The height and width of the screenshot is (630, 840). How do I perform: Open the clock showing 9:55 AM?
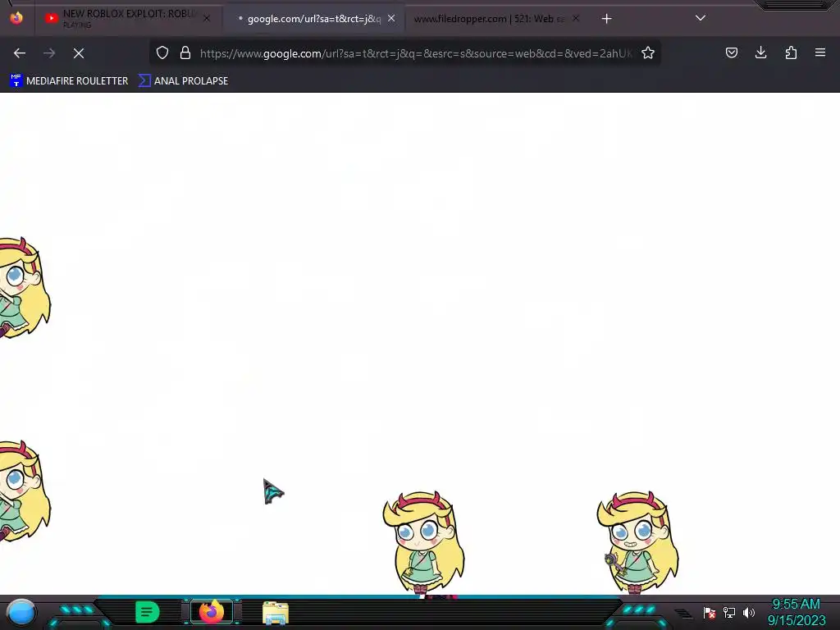pos(797,612)
